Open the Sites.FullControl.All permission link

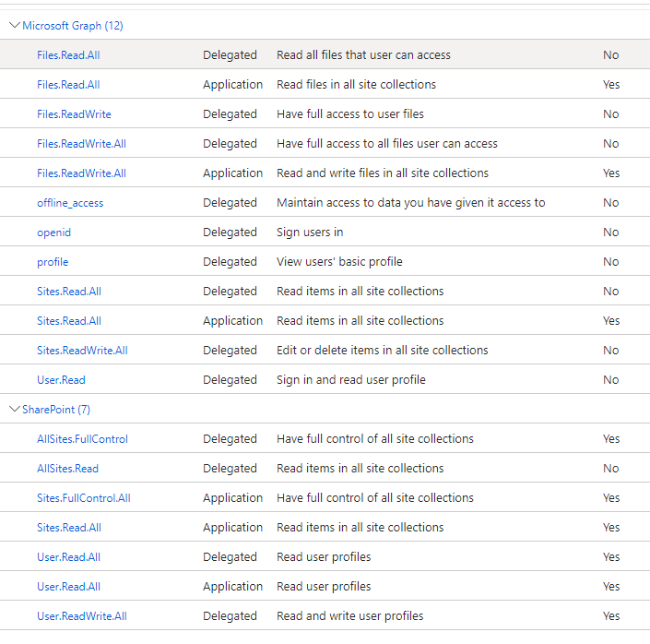[83, 498]
